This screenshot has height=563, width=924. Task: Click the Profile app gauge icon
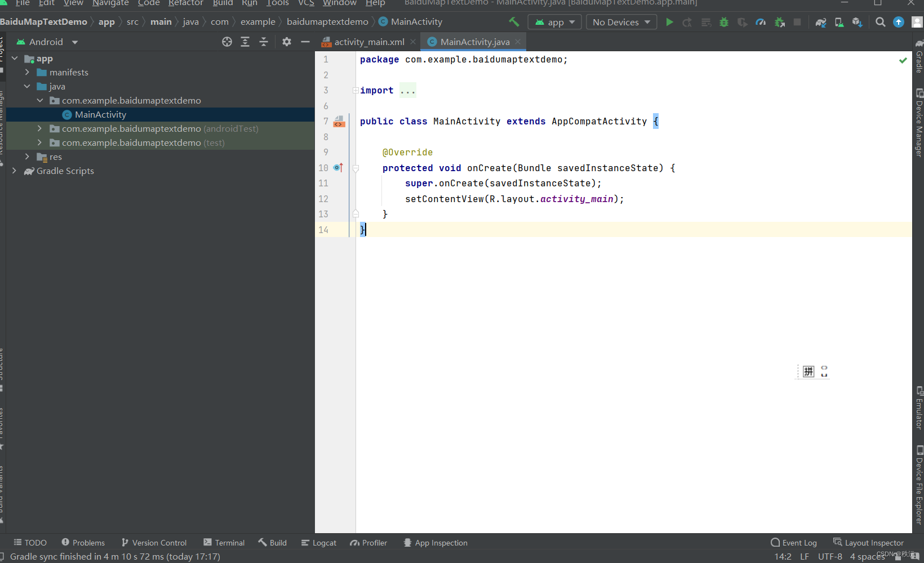click(x=761, y=22)
